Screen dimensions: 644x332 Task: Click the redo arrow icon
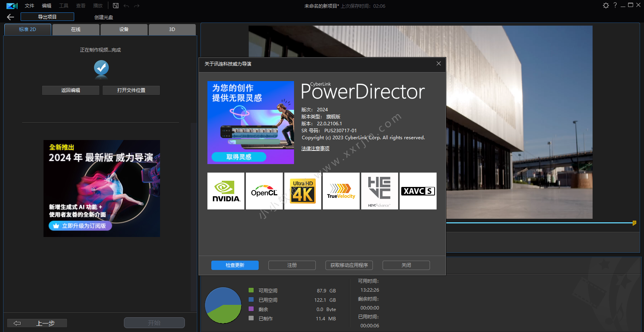tap(137, 6)
